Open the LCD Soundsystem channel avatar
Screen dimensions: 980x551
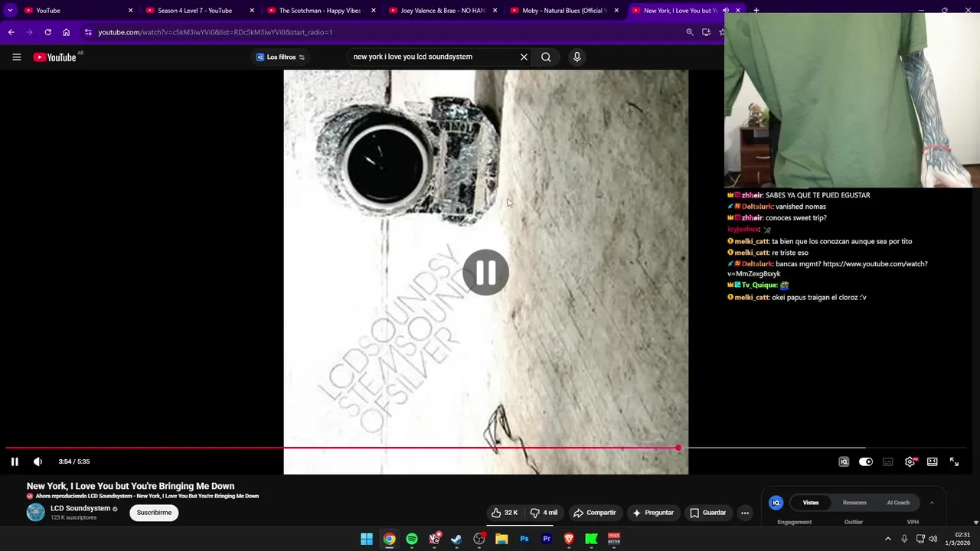click(36, 513)
